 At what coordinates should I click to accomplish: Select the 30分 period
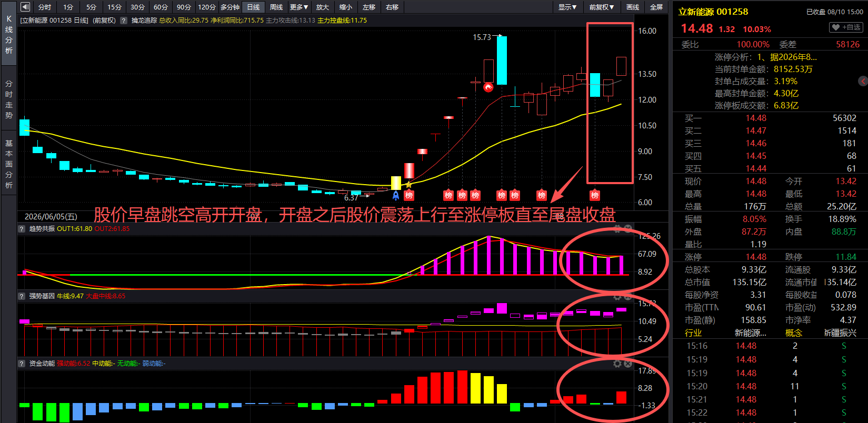138,7
